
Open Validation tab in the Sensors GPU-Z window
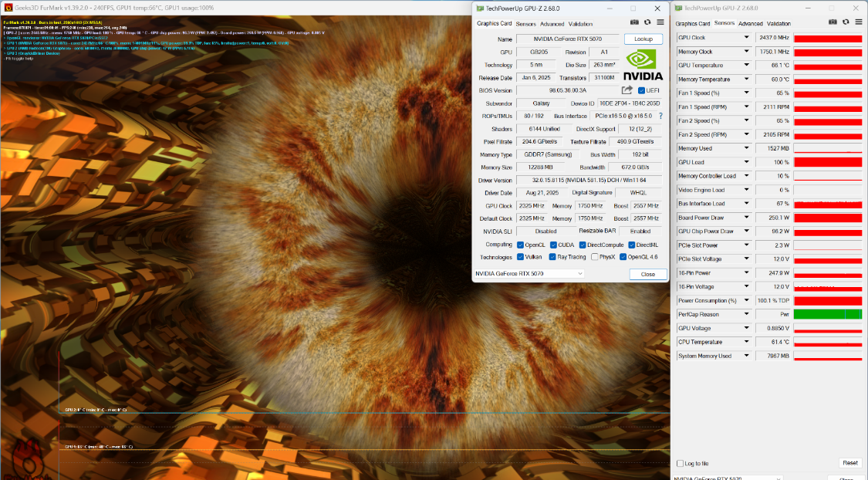(x=778, y=23)
